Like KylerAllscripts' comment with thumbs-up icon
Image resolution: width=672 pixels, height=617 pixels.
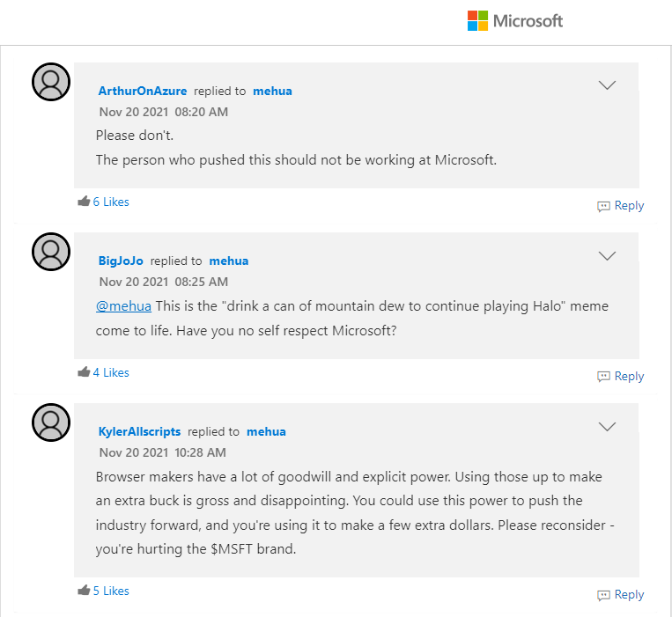(84, 591)
